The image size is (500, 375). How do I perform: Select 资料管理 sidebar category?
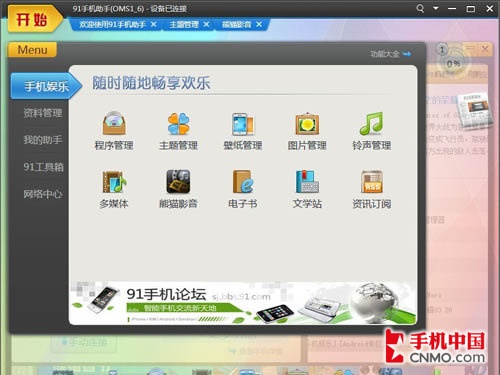click(x=43, y=113)
